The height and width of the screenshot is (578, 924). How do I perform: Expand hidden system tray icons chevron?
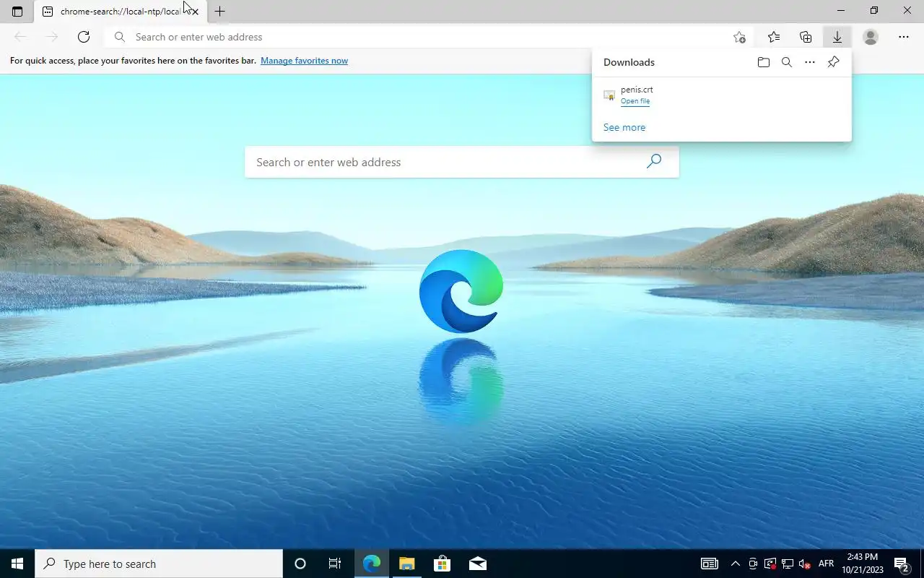click(735, 564)
